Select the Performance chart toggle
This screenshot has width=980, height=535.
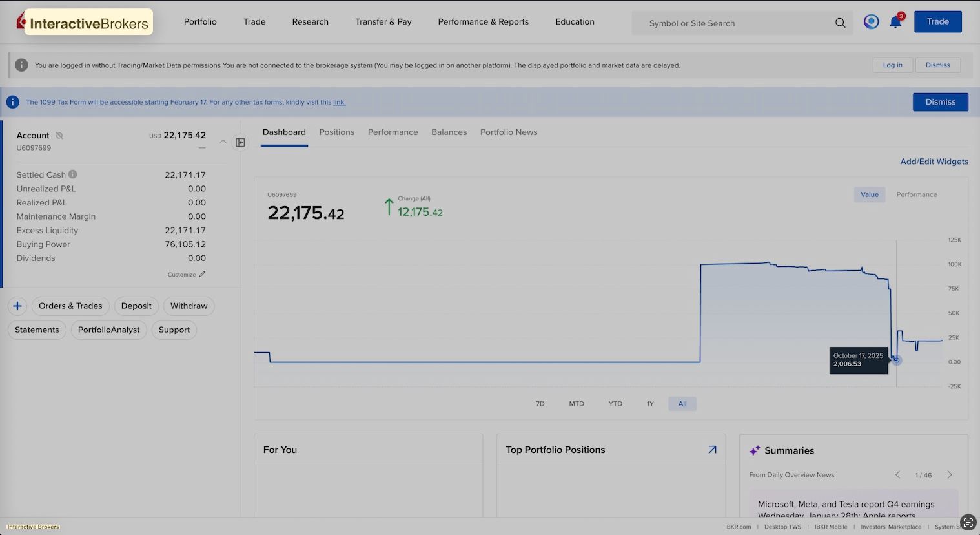click(x=917, y=194)
